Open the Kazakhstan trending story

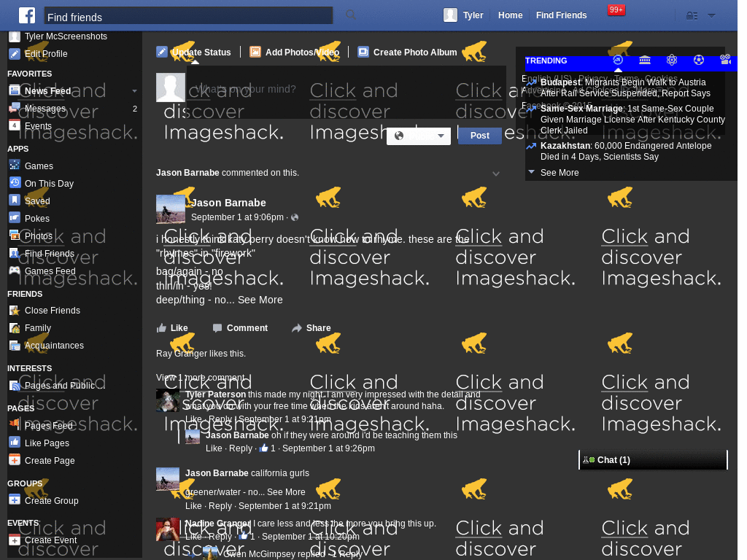pos(626,152)
